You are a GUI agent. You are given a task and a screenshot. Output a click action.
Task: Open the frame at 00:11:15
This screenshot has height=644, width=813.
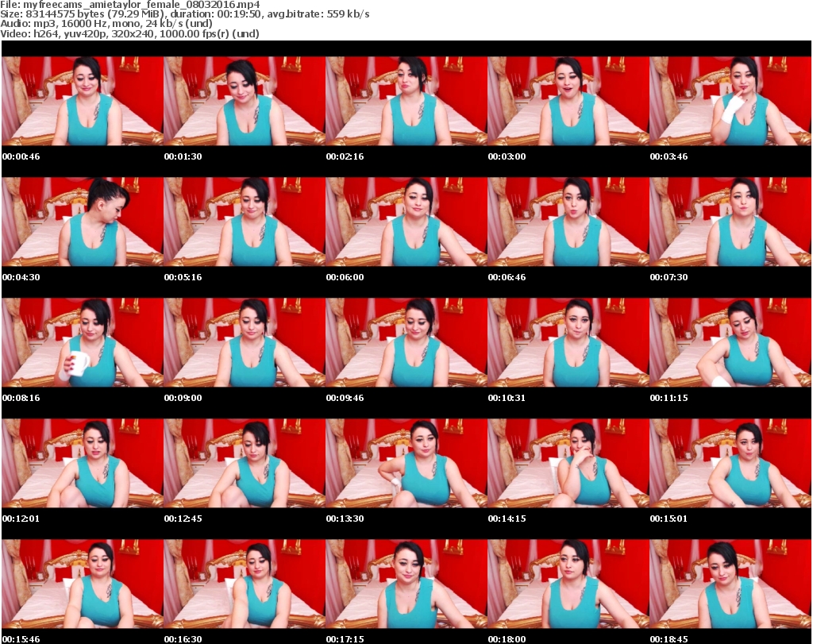pyautogui.click(x=730, y=342)
